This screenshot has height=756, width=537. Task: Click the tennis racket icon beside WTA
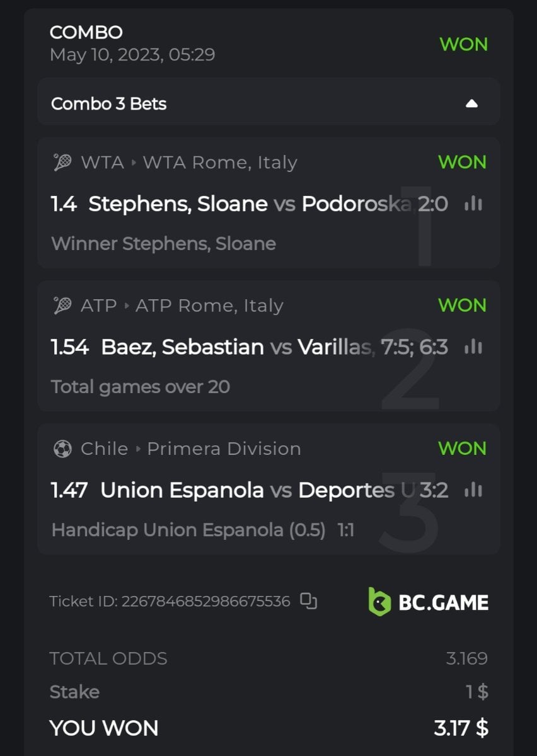62,163
